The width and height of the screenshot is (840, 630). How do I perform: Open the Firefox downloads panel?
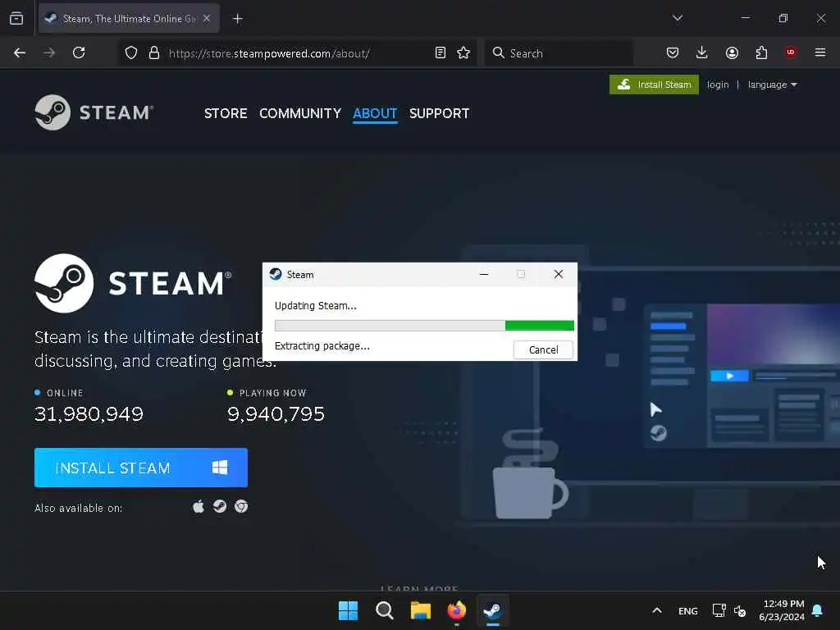[702, 53]
